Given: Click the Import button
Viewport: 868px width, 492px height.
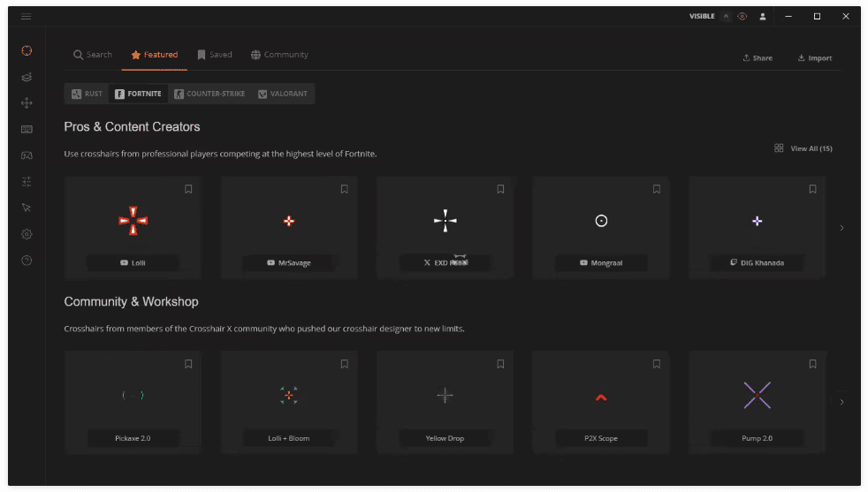Looking at the screenshot, I should pyautogui.click(x=814, y=58).
